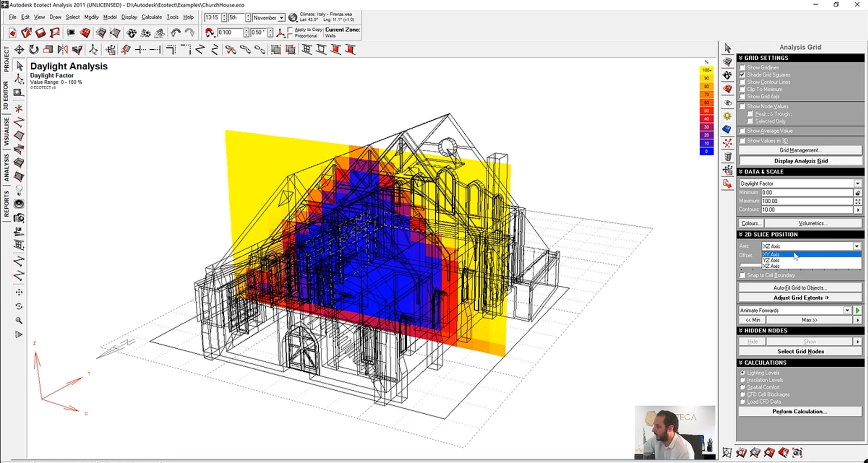Click the New Model toolbar icon

(12, 33)
